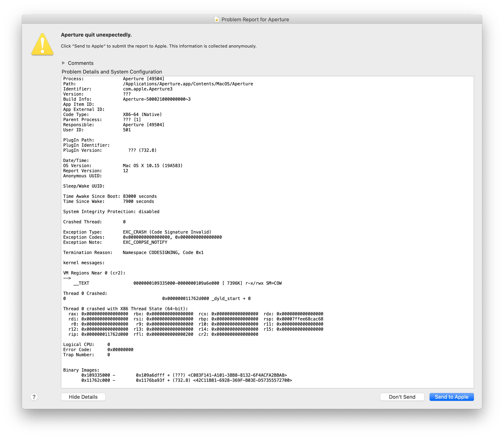
Task: Click the Code Type value X86-64 (Native)
Action: (x=142, y=114)
